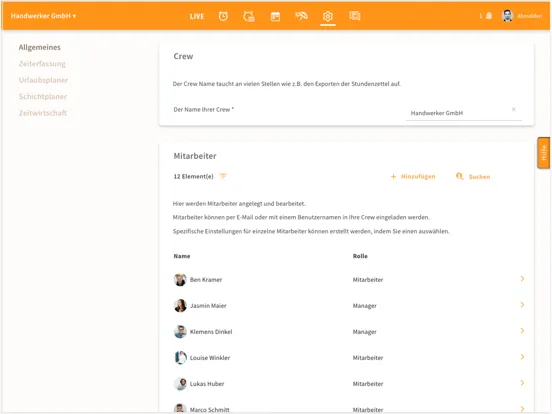This screenshot has width=552, height=414.
Task: Open the settings gear icon
Action: 328,16
